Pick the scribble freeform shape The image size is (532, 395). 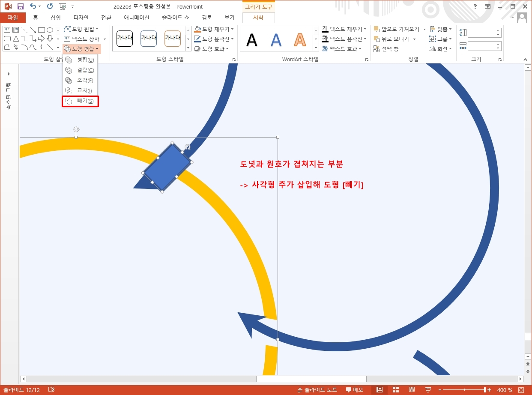pos(16,47)
